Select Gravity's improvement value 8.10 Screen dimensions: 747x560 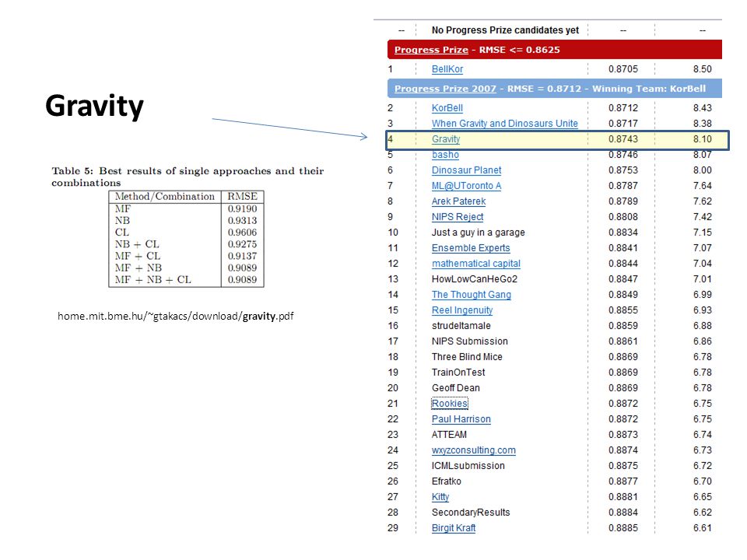click(702, 139)
